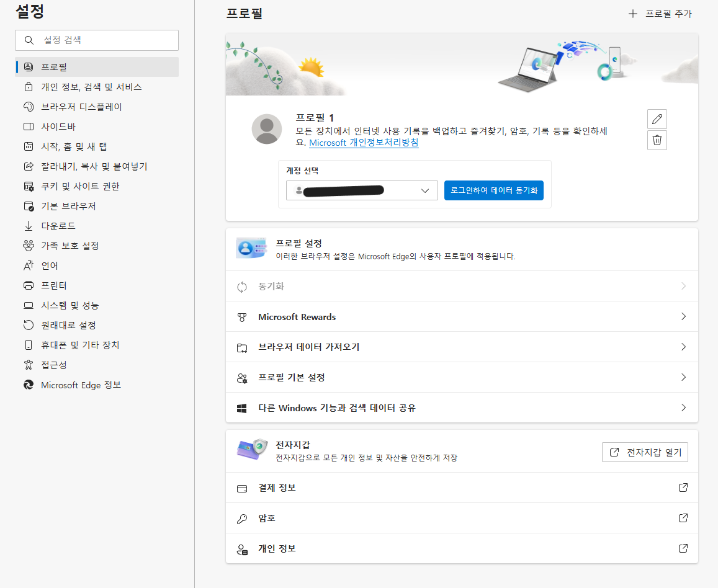Click the 접근성 accessibility icon
The height and width of the screenshot is (588, 718).
29,365
